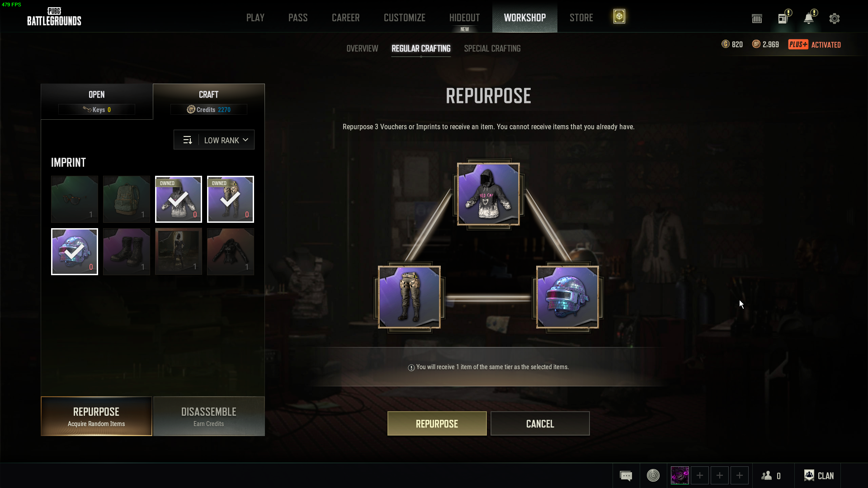Uncheck the disco helmet imprint

click(x=75, y=252)
